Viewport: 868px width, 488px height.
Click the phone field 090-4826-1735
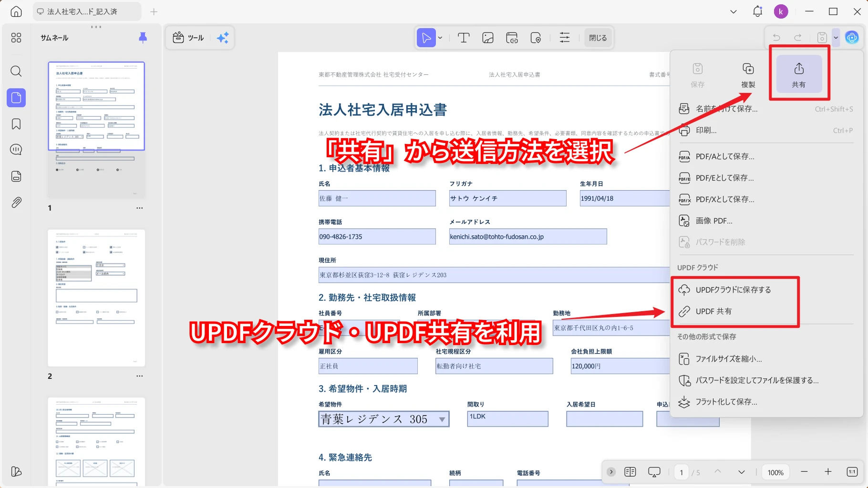click(x=377, y=236)
